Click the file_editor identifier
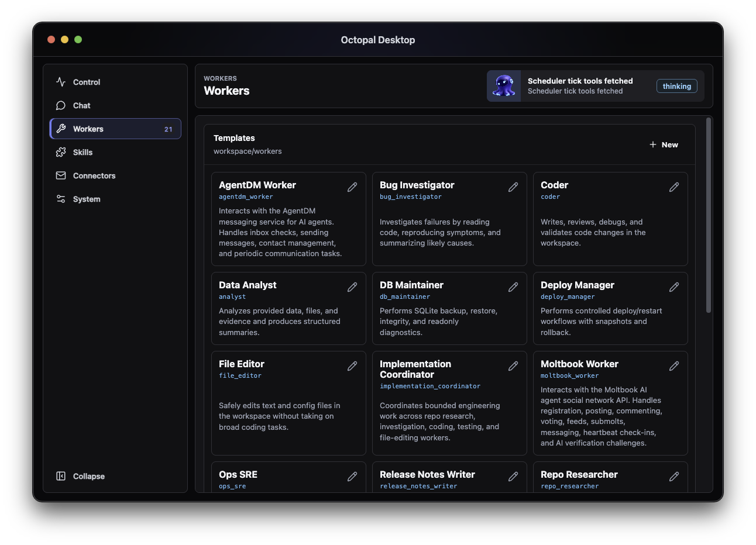 pos(240,376)
